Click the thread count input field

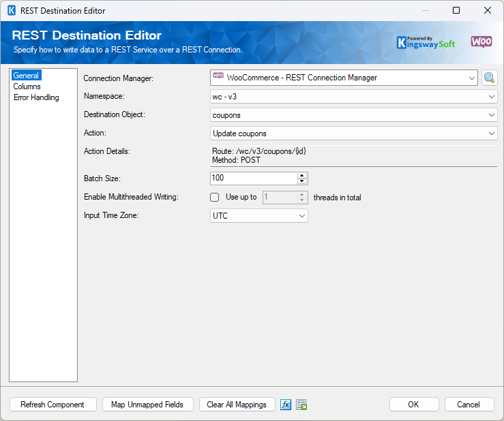280,197
